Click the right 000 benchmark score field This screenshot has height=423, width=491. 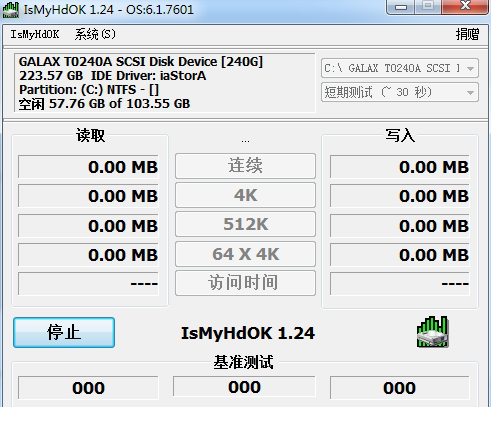pyautogui.click(x=400, y=388)
